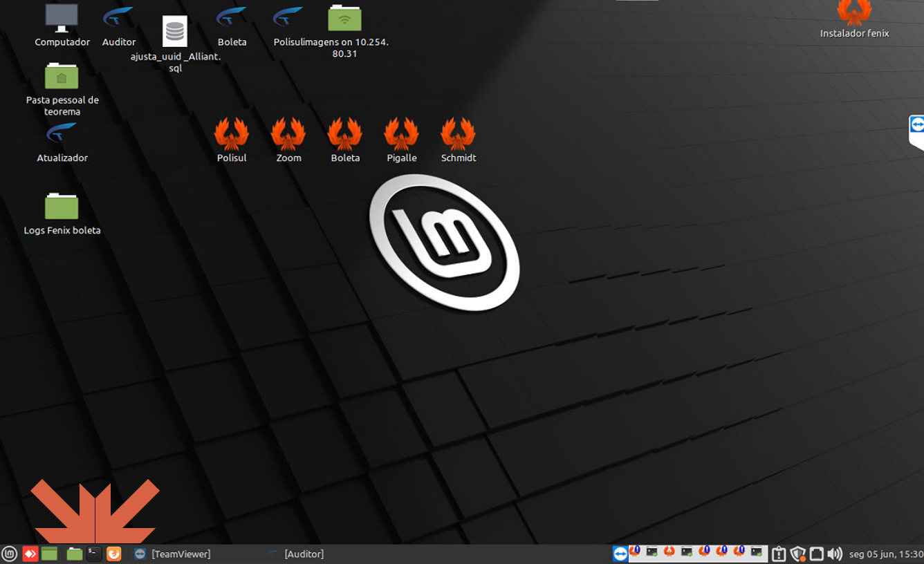Screen dimensions: 924x564
Task: Open the Linux Mint menu button
Action: [9, 554]
